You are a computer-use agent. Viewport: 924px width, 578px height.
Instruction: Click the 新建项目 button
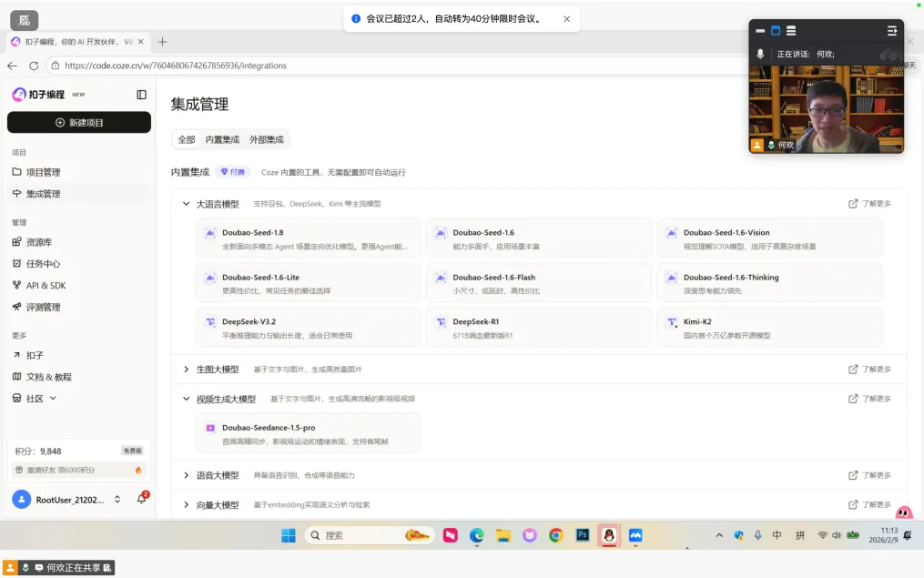(79, 123)
